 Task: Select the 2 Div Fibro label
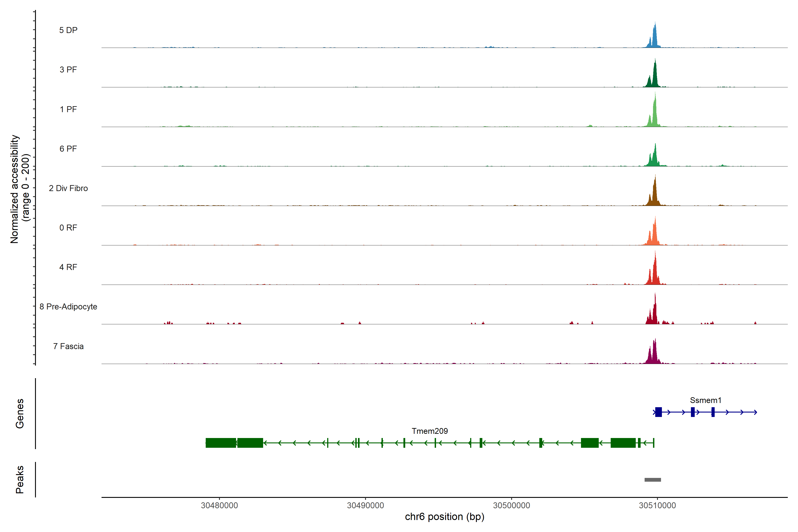pos(68,188)
